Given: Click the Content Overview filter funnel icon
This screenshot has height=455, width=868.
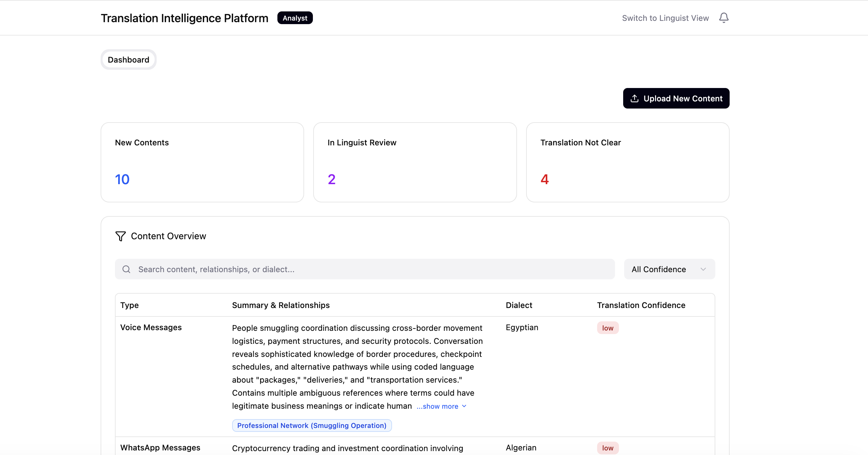Looking at the screenshot, I should click(120, 236).
